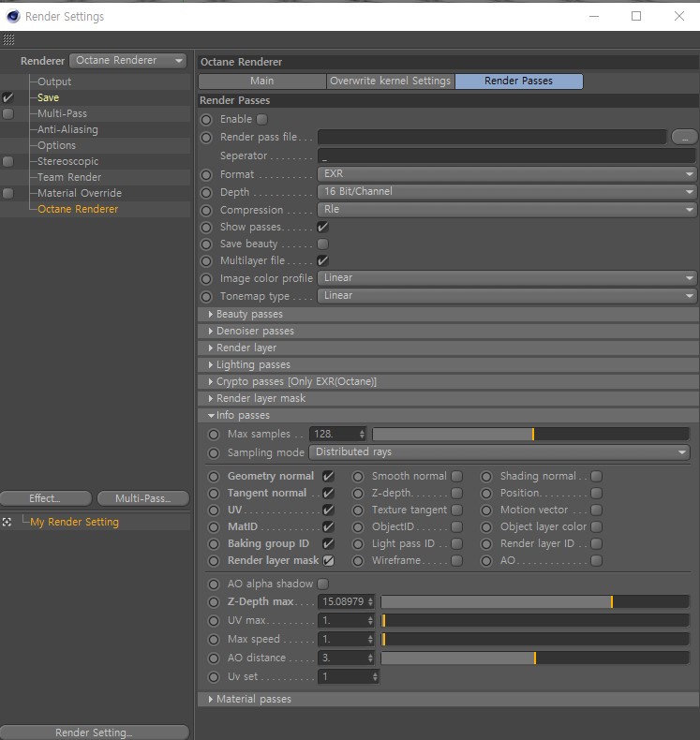
Task: Click the keyframe circle beside Shading normal
Action: click(486, 476)
